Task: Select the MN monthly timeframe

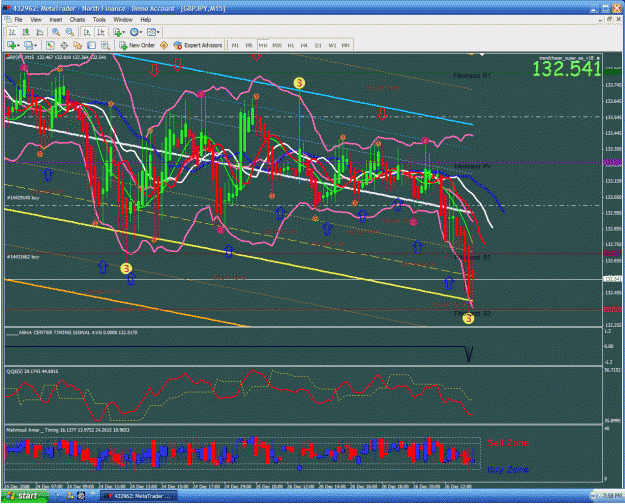Action: pyautogui.click(x=346, y=45)
